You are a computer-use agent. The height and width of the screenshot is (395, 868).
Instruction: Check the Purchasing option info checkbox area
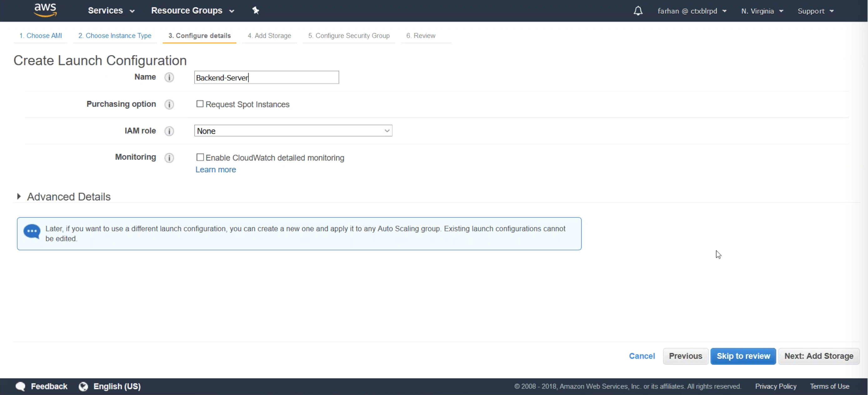(x=200, y=105)
